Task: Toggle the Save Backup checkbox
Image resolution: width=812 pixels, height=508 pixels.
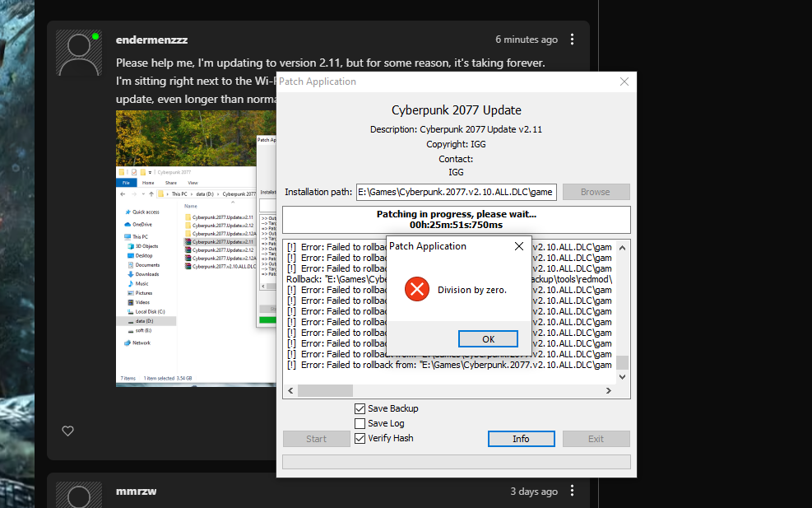Action: tap(360, 408)
